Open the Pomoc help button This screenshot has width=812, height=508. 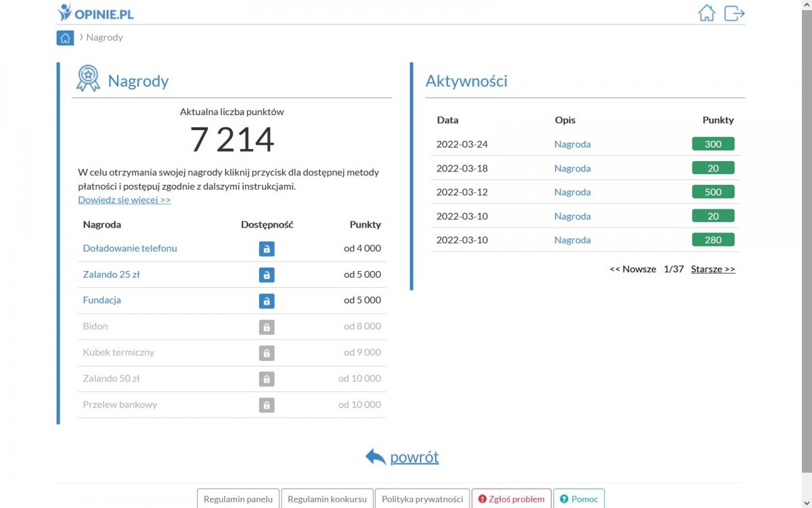pyautogui.click(x=579, y=499)
